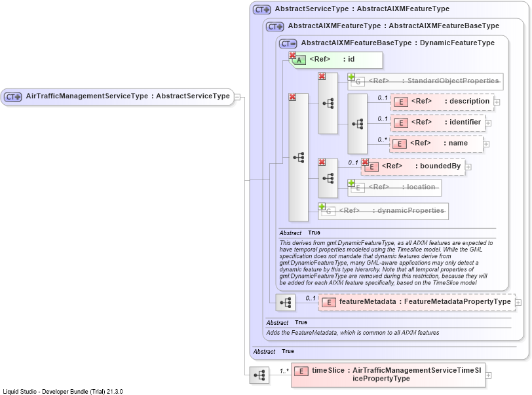
Task: Click the CT icon of AbstractAIXMFeatureType
Action: 275,26
